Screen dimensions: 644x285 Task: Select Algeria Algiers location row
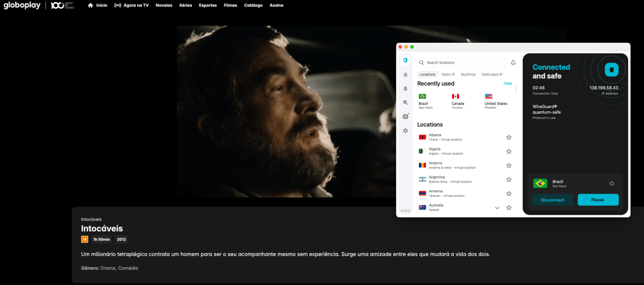(x=465, y=151)
